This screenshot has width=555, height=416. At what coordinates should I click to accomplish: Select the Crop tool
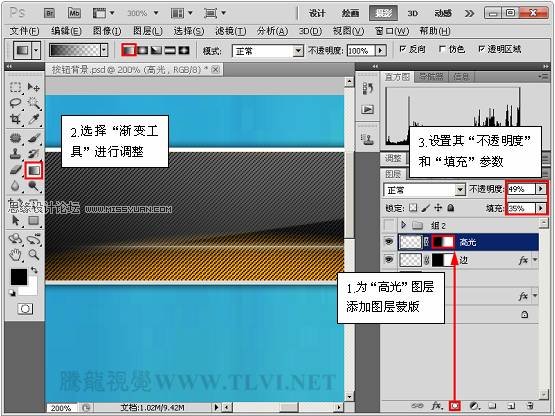[x=15, y=119]
